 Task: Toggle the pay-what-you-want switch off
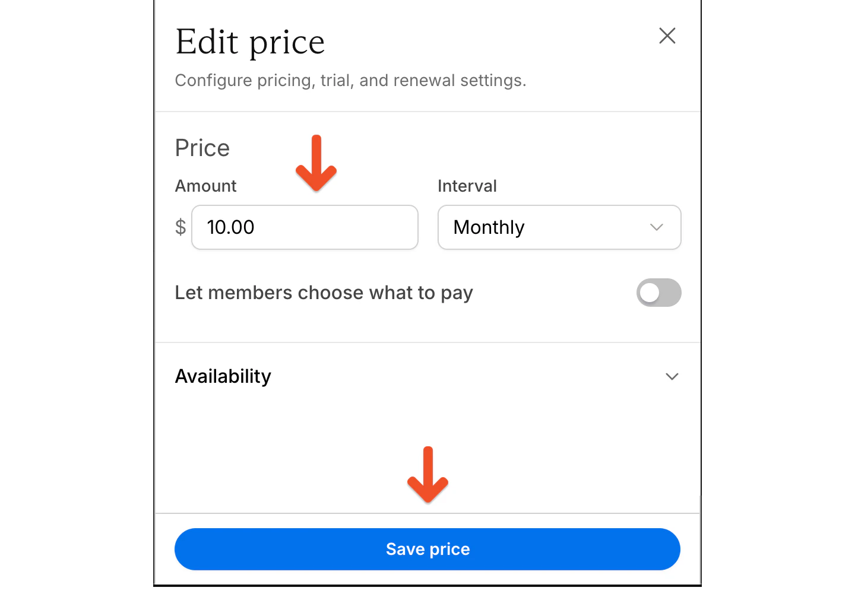[x=659, y=293]
